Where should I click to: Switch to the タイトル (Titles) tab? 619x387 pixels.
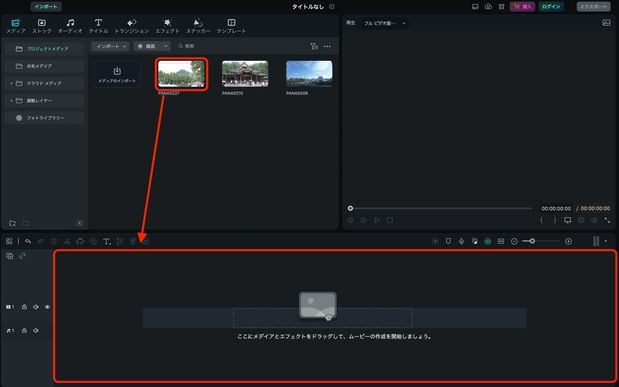98,26
